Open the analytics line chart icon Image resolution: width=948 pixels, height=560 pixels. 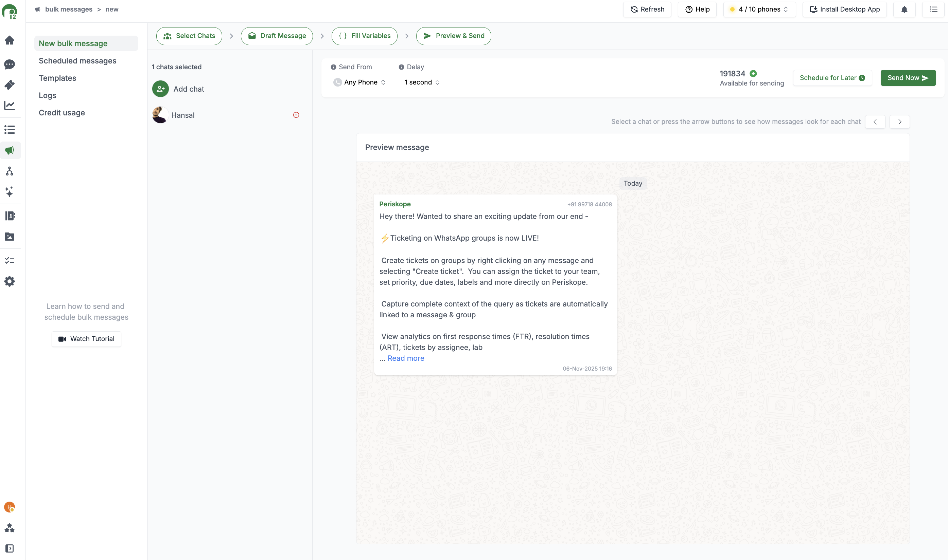(10, 105)
